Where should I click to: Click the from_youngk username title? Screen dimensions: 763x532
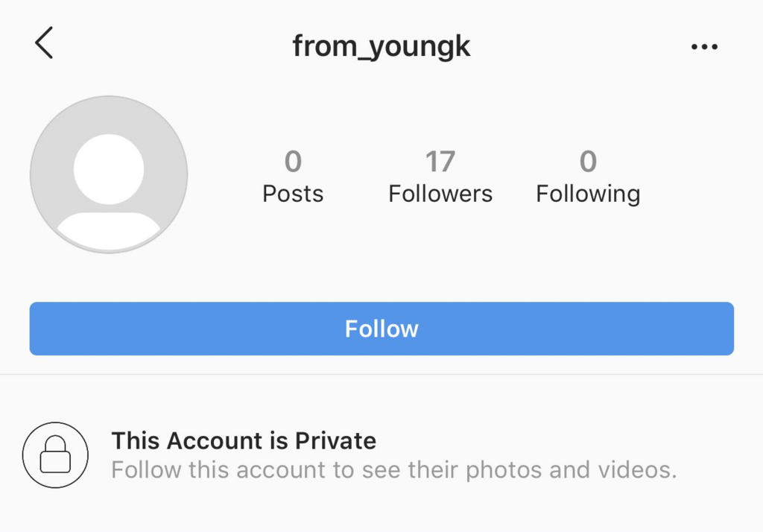pos(381,47)
